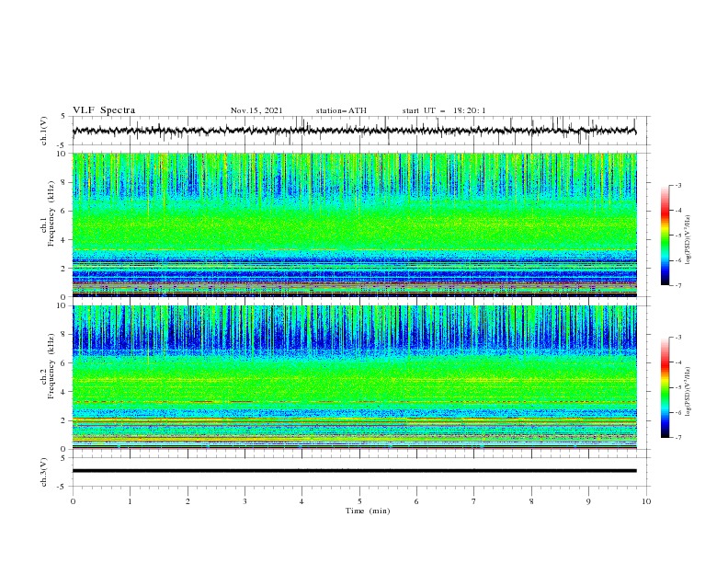Click the "-3" tick on ch.2 colorbar

pos(678,338)
